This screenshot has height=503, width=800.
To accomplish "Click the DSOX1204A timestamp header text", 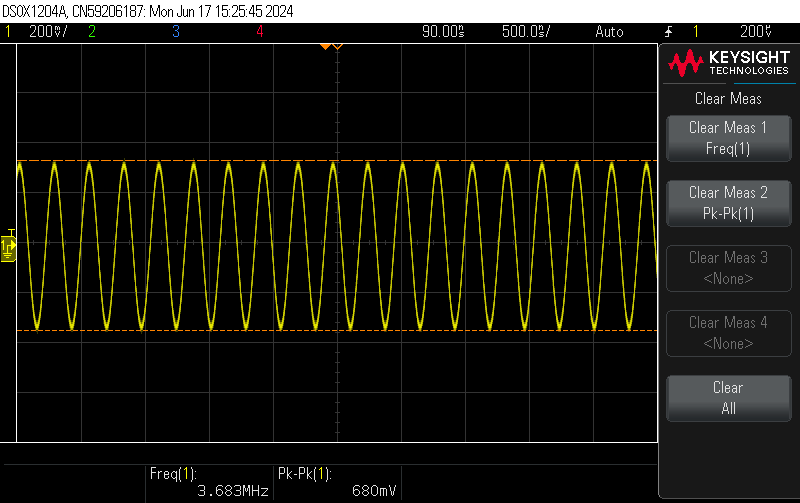I will (x=147, y=11).
